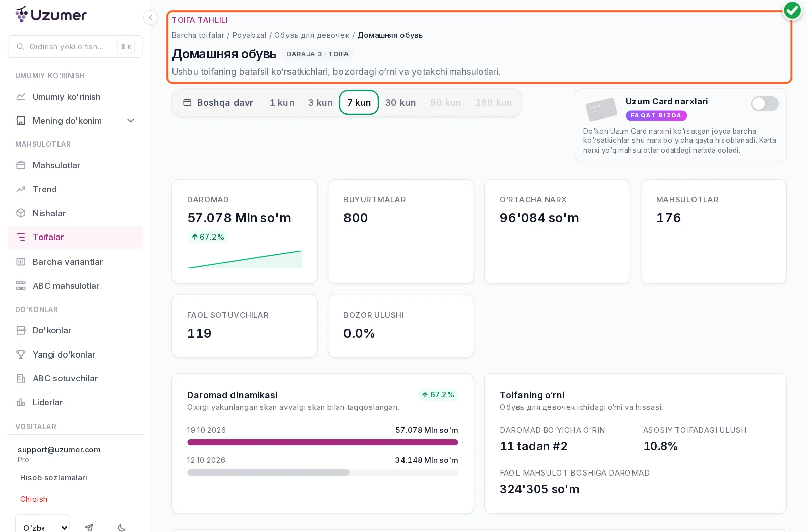Click the calendar icon in Boshqa davr
807x532 pixels.
(x=187, y=103)
